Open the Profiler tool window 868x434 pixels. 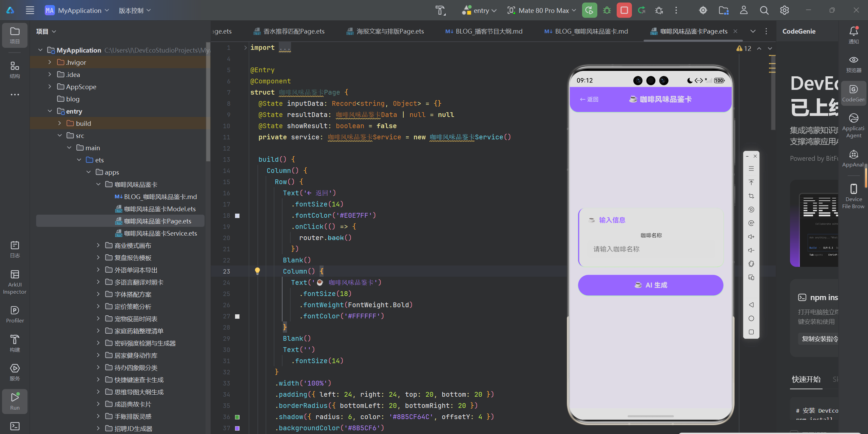15,314
